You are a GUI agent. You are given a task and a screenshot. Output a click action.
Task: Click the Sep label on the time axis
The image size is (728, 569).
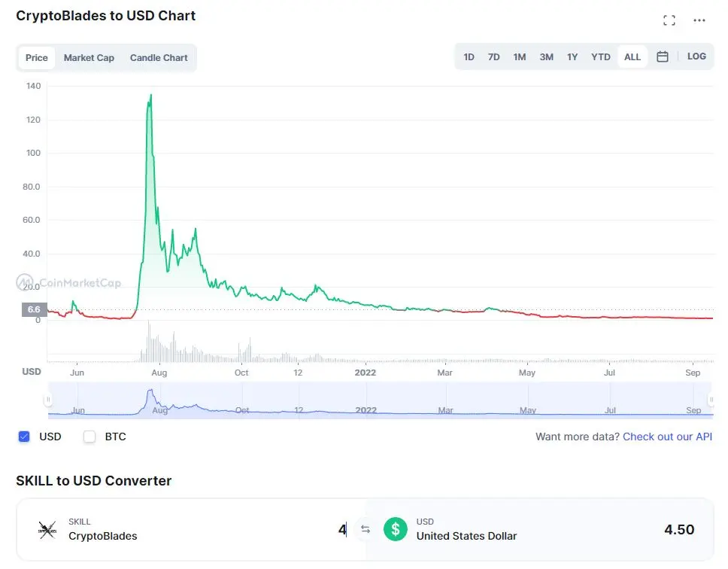693,373
